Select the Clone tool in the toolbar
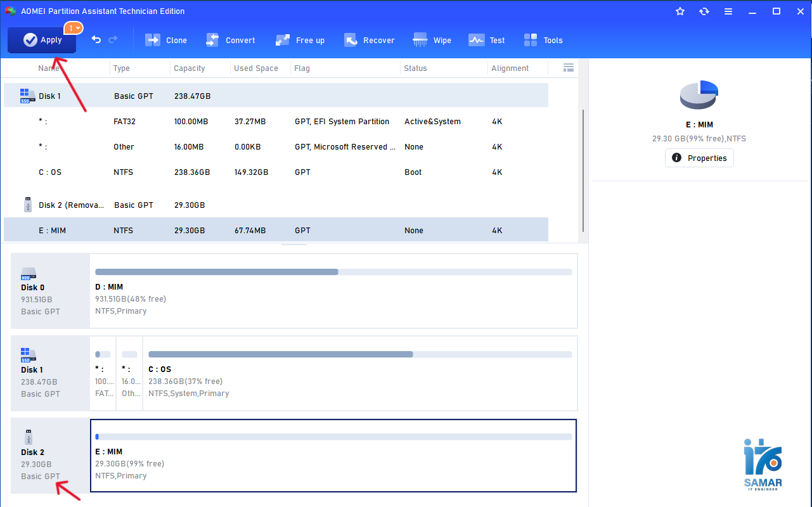This screenshot has height=507, width=812. (166, 39)
